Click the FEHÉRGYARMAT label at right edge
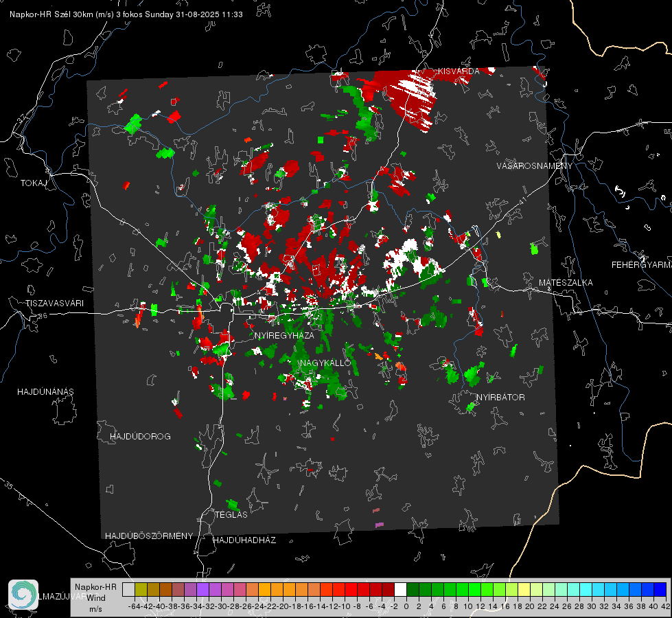 641,264
